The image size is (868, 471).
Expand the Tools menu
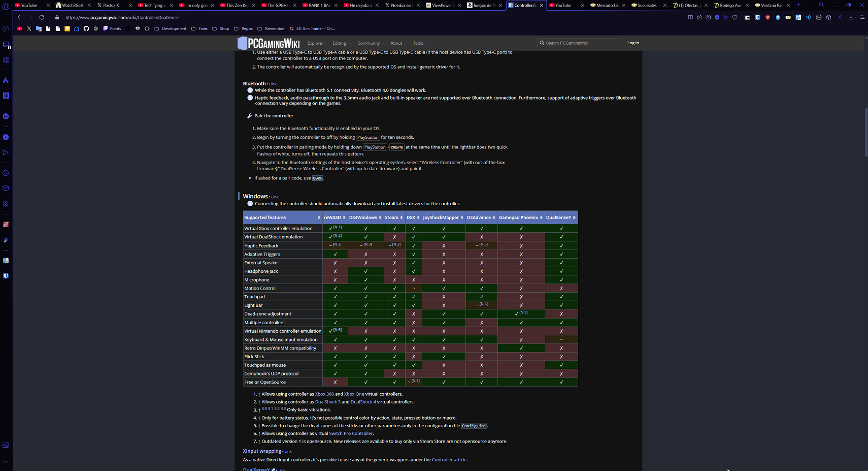tap(420, 43)
